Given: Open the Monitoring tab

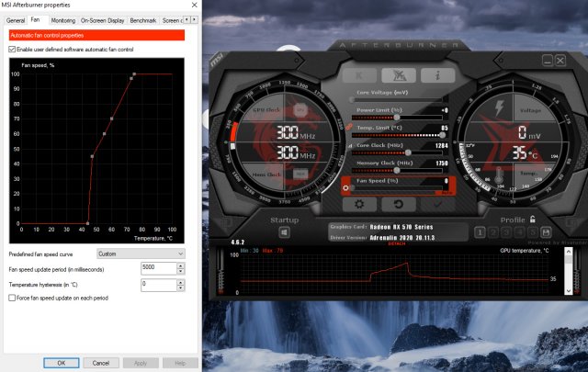Looking at the screenshot, I should pyautogui.click(x=63, y=20).
